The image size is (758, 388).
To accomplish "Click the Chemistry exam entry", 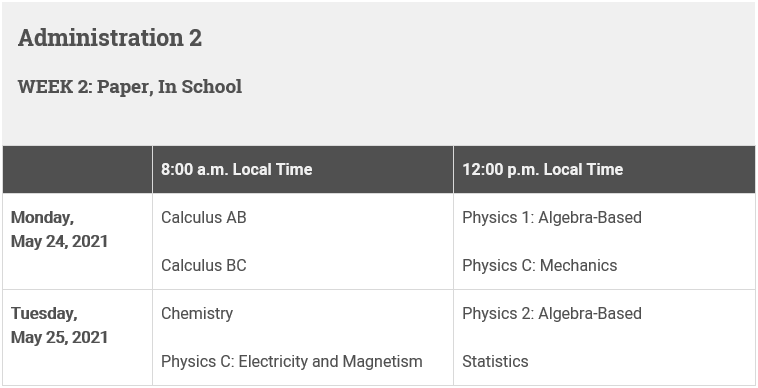I will pyautogui.click(x=197, y=314).
